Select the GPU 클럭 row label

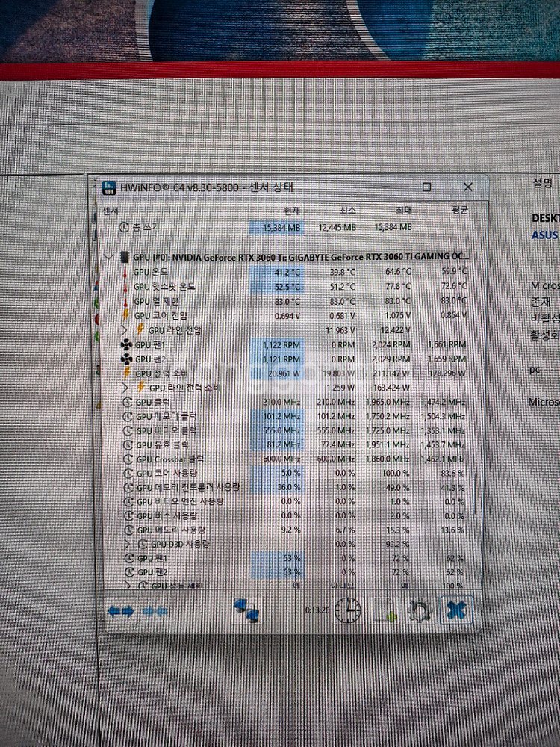pos(151,403)
